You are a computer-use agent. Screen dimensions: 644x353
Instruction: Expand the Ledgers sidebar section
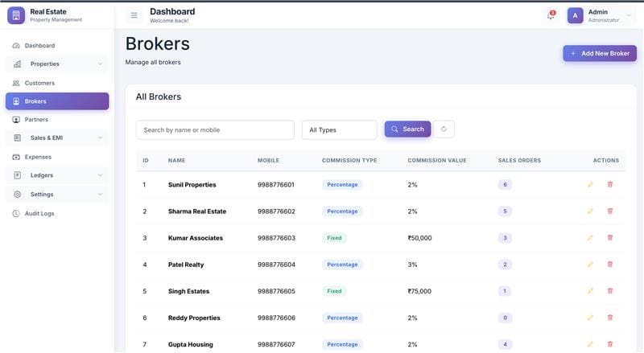click(56, 174)
